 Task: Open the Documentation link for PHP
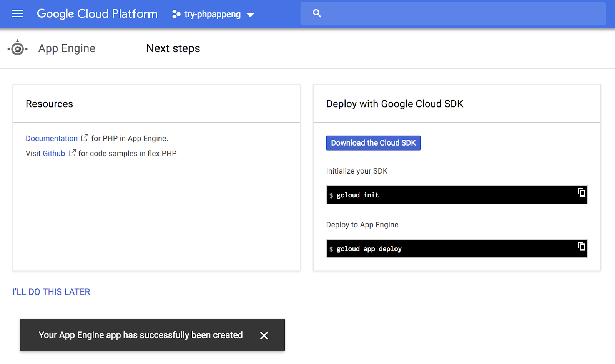coord(52,138)
